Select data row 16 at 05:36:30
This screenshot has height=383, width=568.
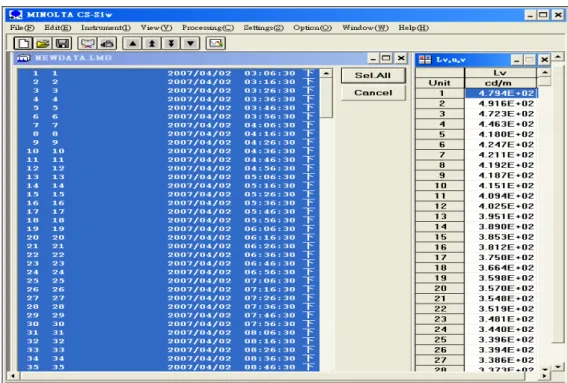(x=168, y=203)
